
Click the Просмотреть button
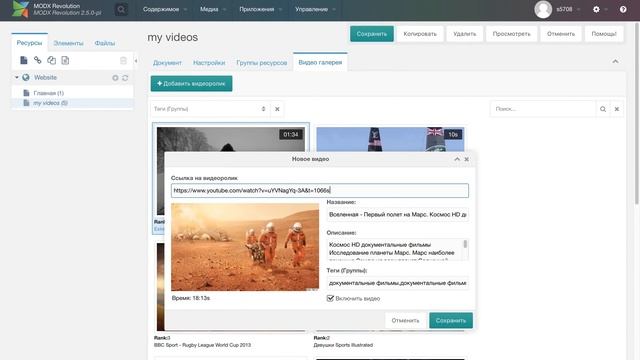tap(511, 34)
